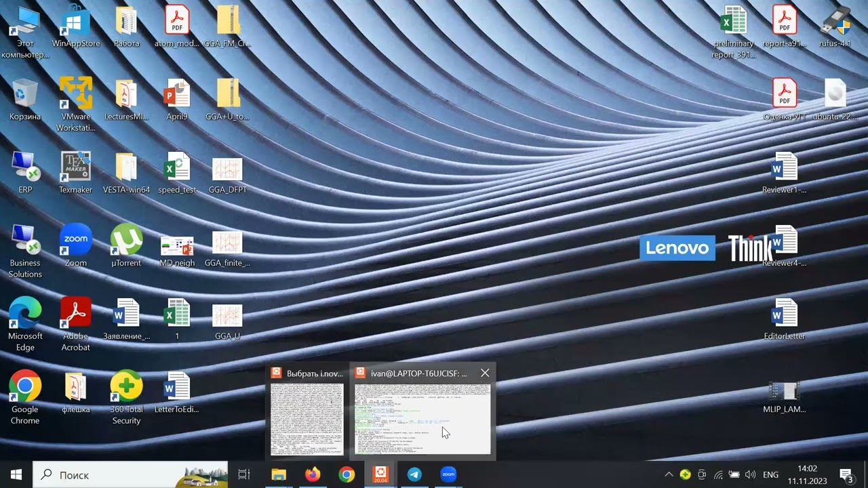Click the Ubuntu 20.04 taskbar button
The height and width of the screenshot is (488, 868).
380,474
